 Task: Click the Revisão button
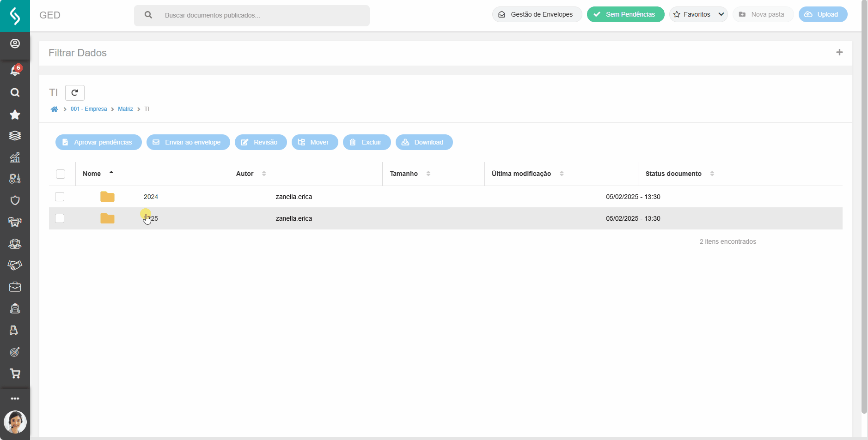click(261, 142)
